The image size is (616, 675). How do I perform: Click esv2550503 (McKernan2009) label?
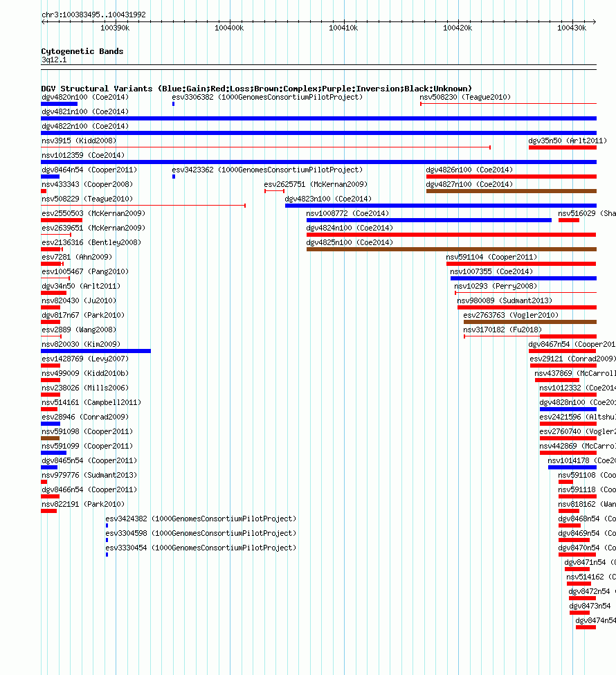pos(93,213)
